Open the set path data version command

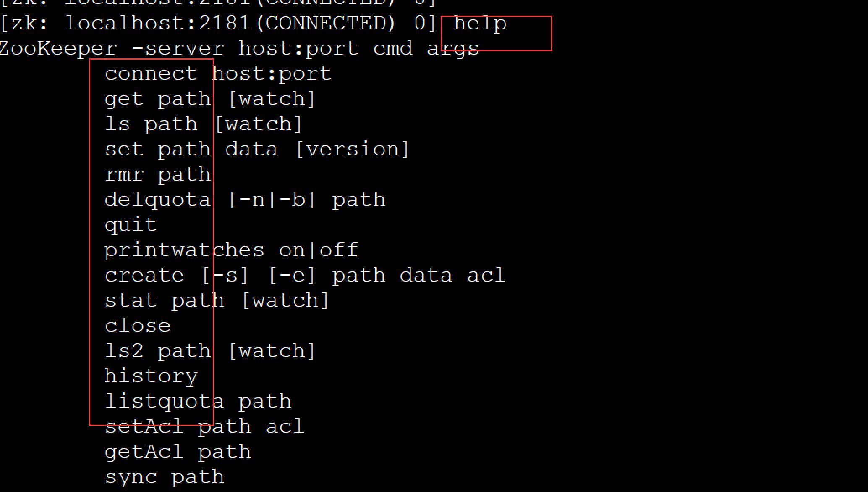point(257,149)
